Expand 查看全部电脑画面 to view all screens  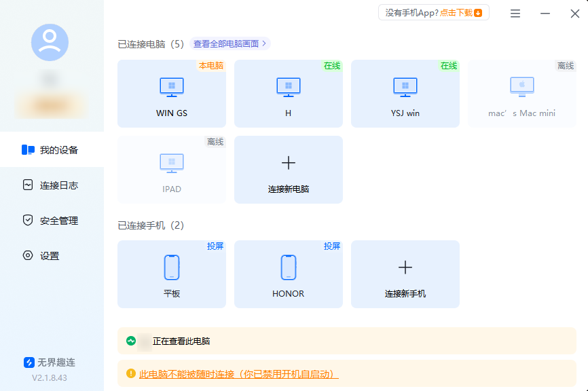229,43
